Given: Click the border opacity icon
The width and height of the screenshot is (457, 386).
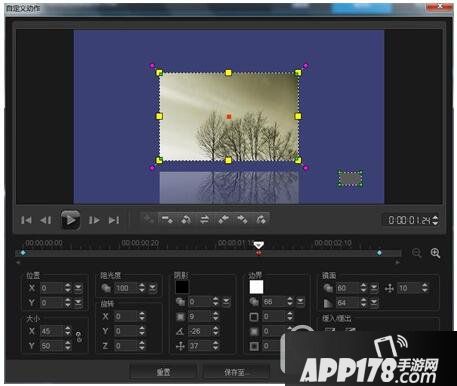Looking at the screenshot, I should 254,302.
